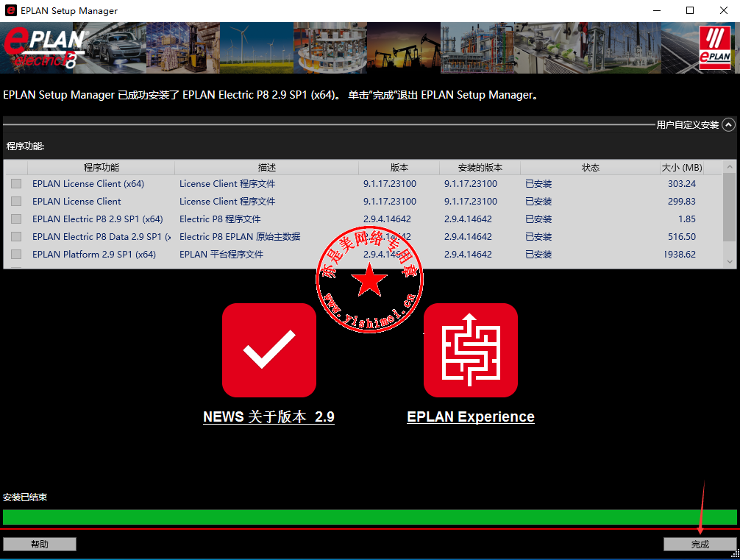Open the NEWS checkmark tile icon
This screenshot has width=740, height=560.
[x=269, y=350]
